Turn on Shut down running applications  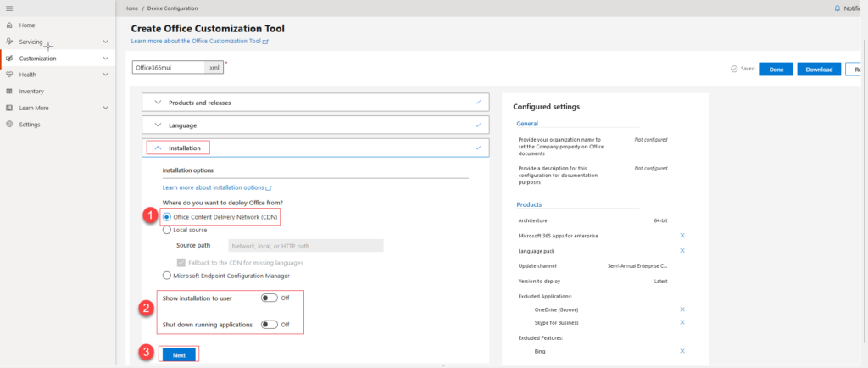(x=270, y=325)
